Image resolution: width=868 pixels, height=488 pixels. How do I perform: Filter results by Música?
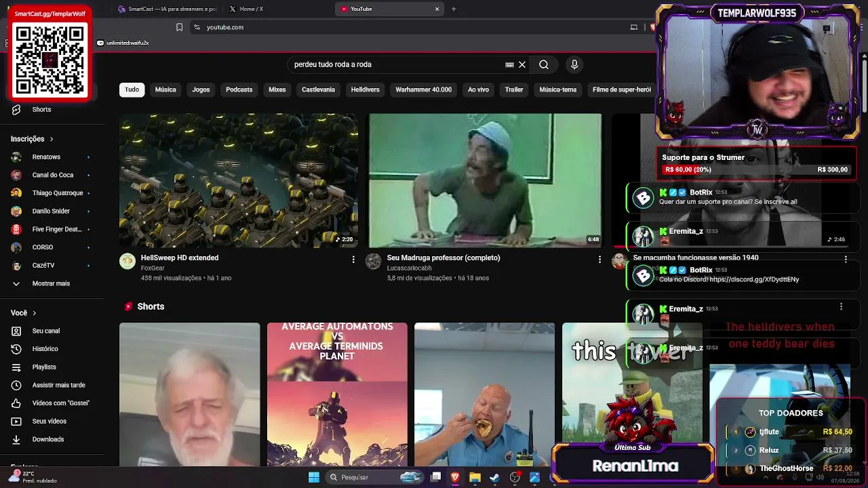pos(165,89)
